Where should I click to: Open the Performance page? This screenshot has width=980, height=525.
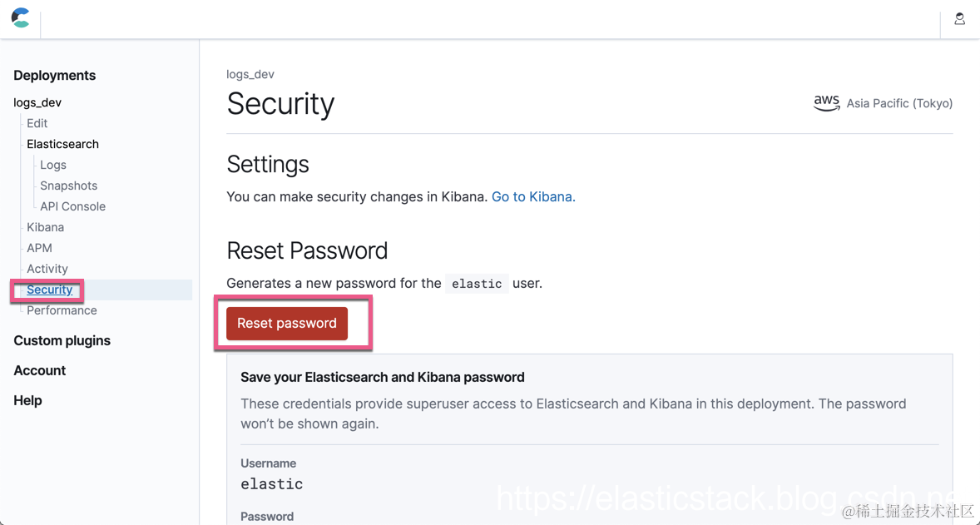62,310
